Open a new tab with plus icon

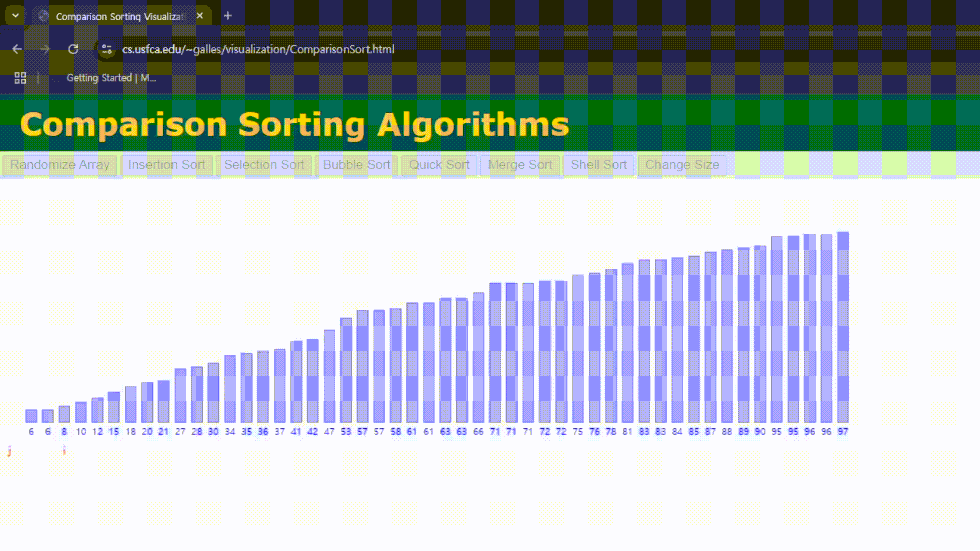(x=228, y=16)
